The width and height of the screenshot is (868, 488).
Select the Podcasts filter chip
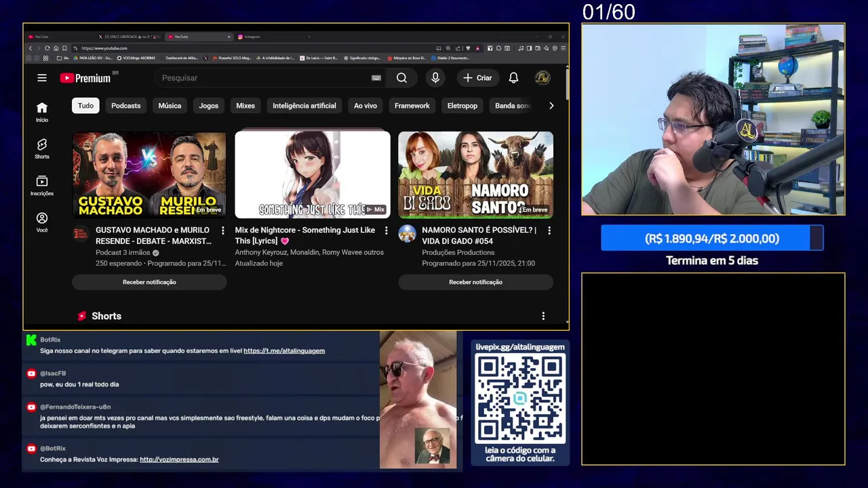pyautogui.click(x=126, y=106)
